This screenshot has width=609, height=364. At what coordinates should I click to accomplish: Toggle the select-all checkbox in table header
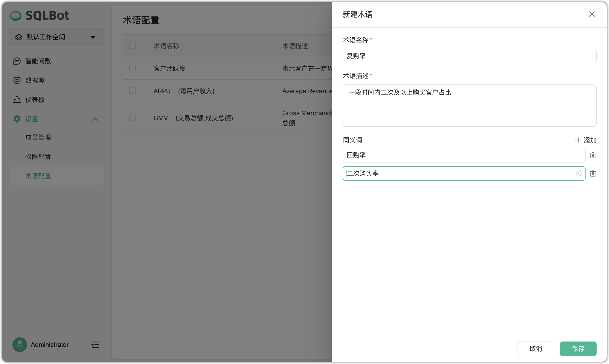click(x=132, y=46)
